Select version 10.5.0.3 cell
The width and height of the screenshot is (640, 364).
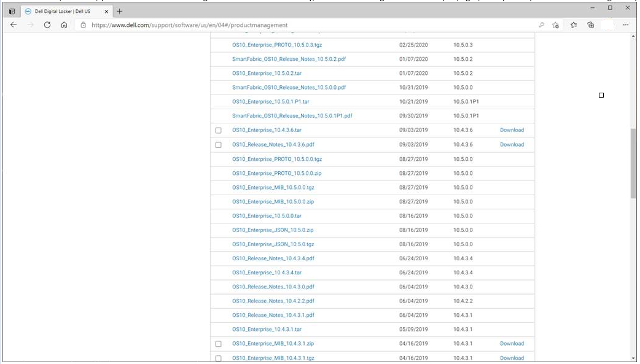463,45
